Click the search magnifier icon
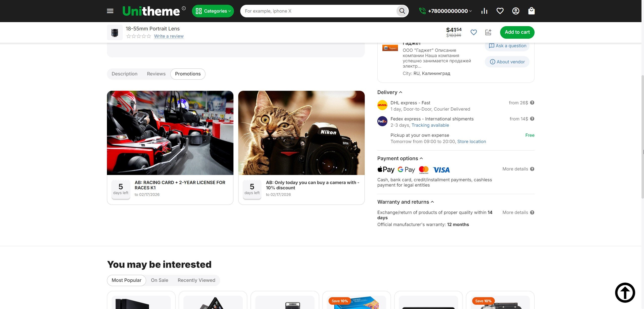 click(x=402, y=11)
